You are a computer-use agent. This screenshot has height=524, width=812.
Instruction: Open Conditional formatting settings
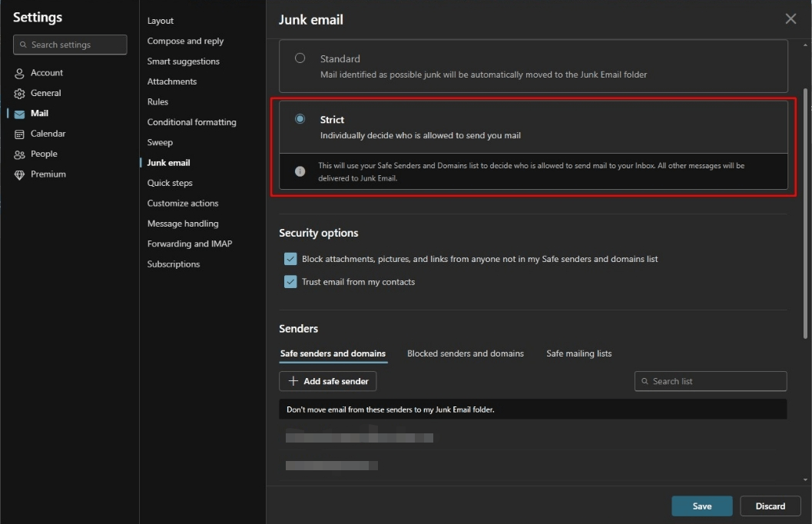point(191,122)
